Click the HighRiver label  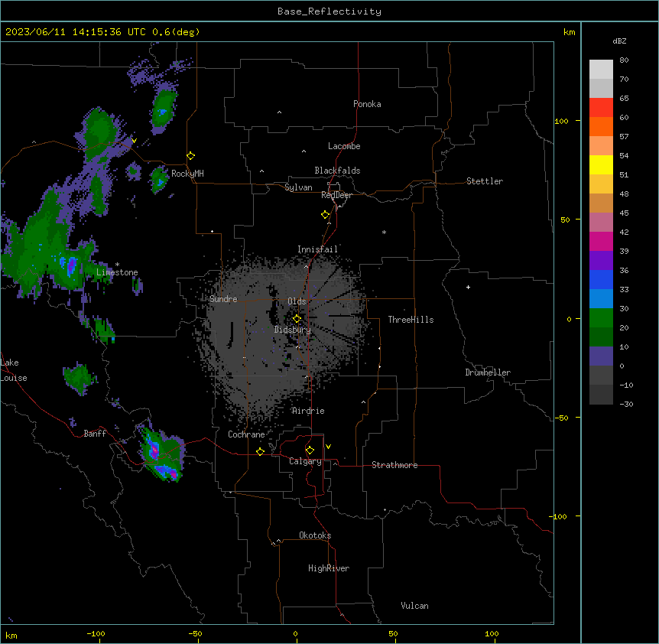329,568
